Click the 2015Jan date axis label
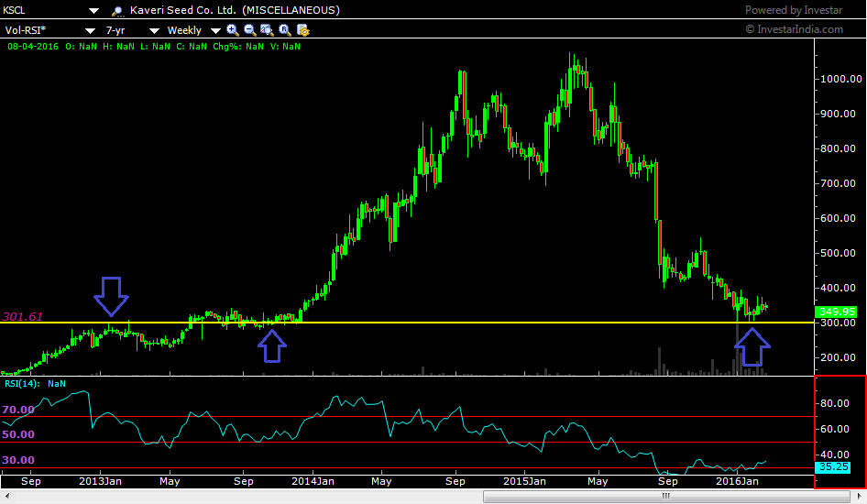Image resolution: width=867 pixels, height=504 pixels. [524, 481]
